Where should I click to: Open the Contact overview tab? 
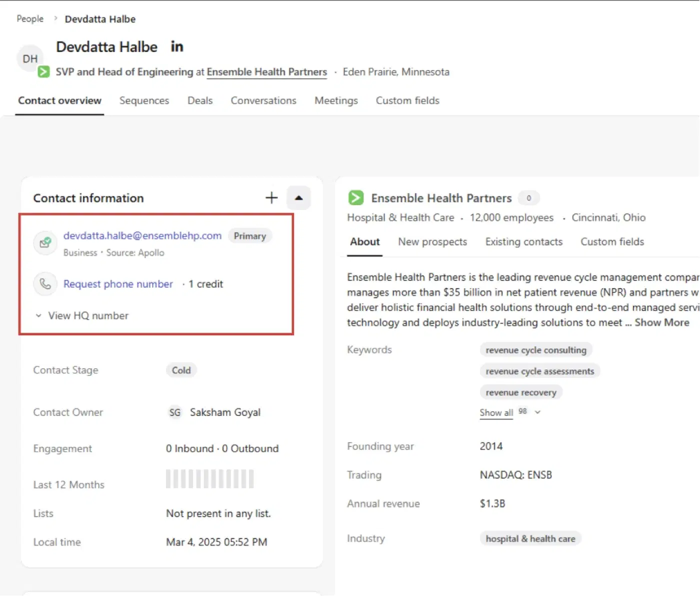(x=60, y=101)
